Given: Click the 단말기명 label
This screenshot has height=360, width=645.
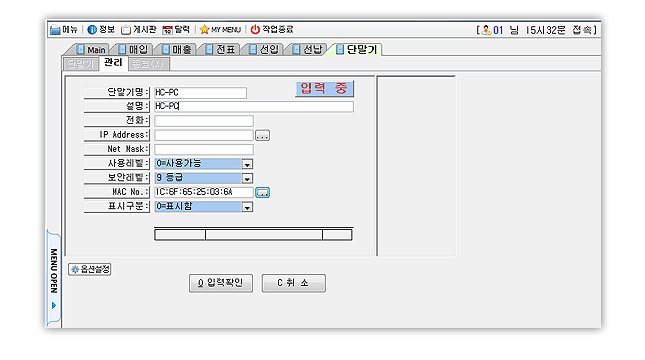Looking at the screenshot, I should pos(116,93).
